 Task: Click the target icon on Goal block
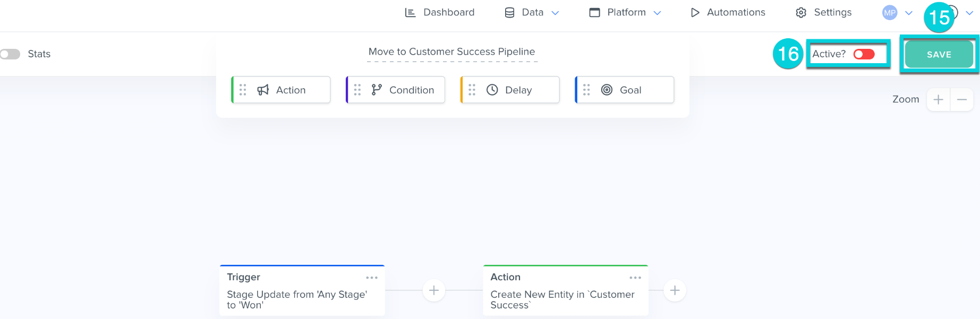click(x=607, y=90)
